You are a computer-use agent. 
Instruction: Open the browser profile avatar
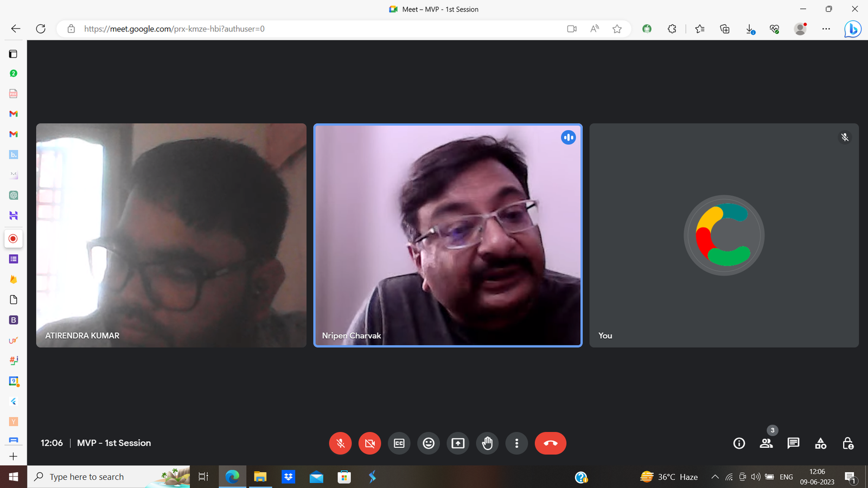tap(800, 29)
